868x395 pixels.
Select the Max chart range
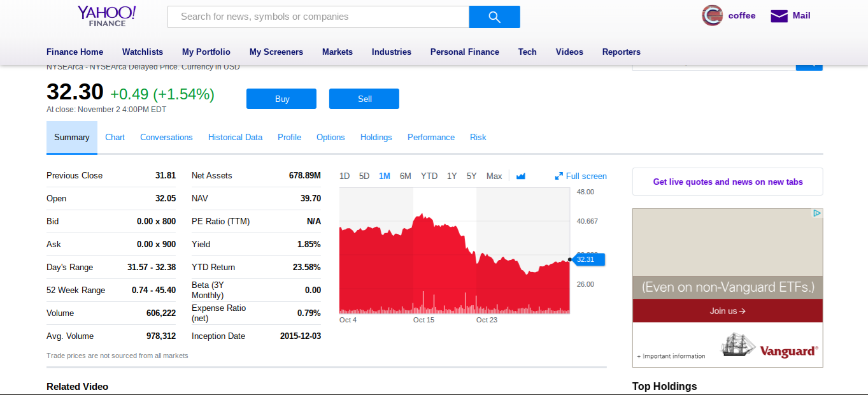pos(494,176)
